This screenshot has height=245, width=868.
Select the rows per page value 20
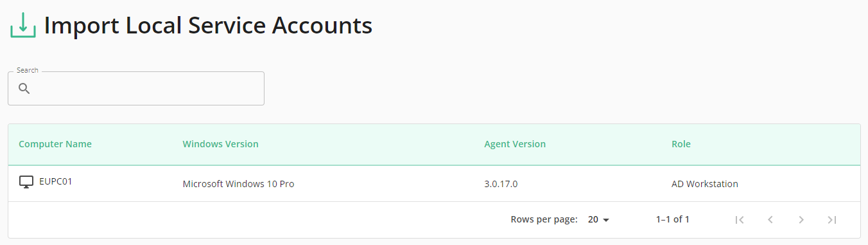pos(593,220)
